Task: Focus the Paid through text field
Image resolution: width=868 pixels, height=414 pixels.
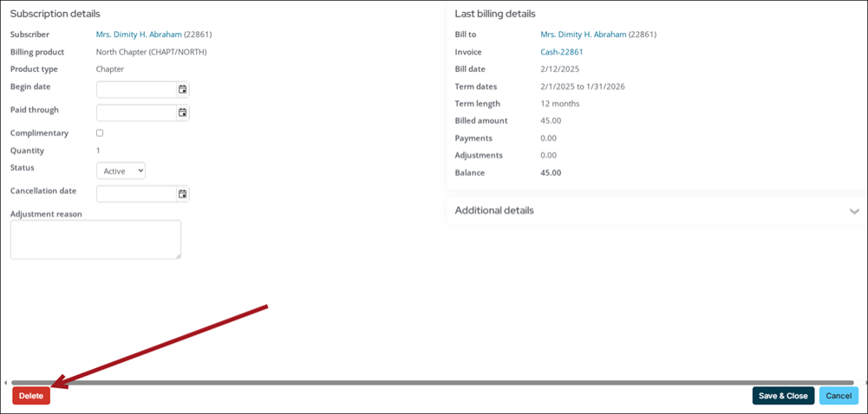Action: (136, 113)
